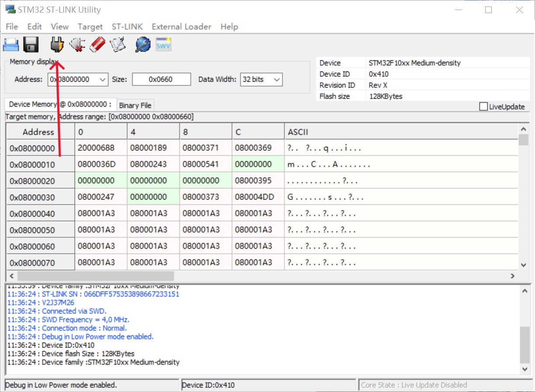535x392 pixels.
Task: Click the memory table horizontal scrollbar thumb
Action: (x=96, y=276)
